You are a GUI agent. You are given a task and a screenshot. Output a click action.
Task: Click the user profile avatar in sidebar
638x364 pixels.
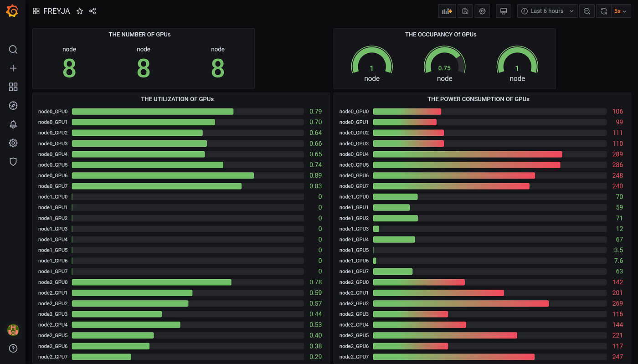tap(13, 330)
